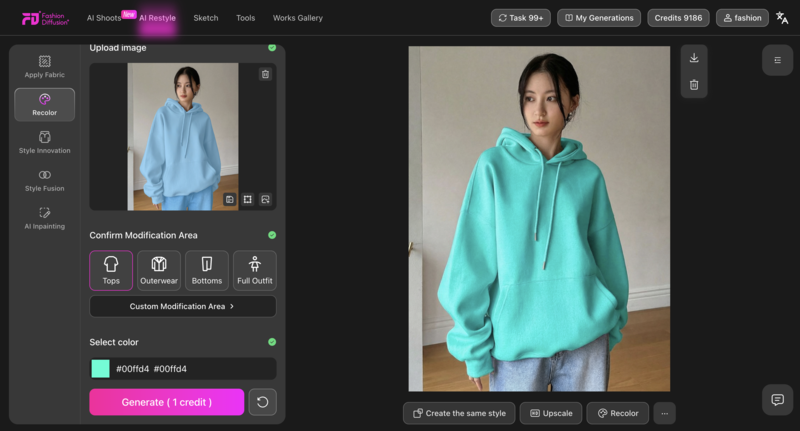Image resolution: width=800 pixels, height=431 pixels.
Task: Click Create the same style button
Action: [x=459, y=413]
